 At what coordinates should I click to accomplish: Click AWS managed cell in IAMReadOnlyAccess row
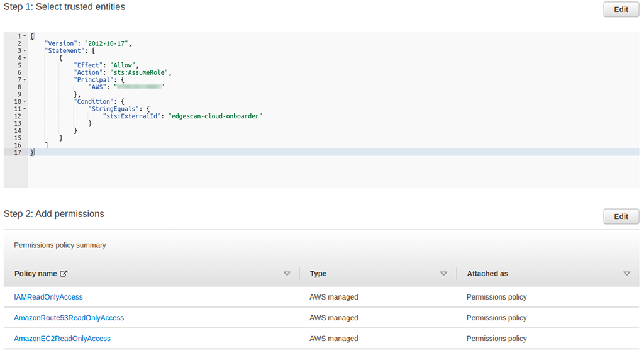(334, 297)
